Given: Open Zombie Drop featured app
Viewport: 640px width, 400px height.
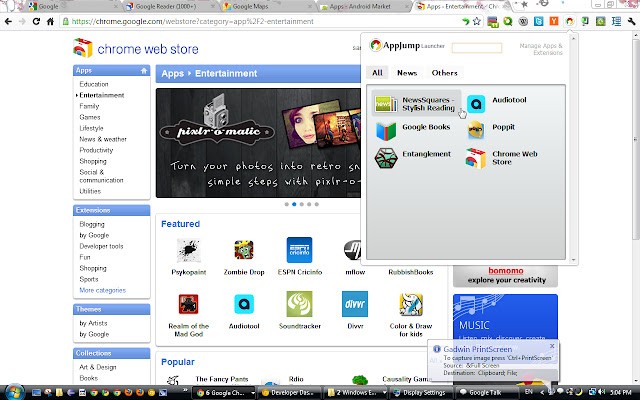Looking at the screenshot, I should point(242,251).
